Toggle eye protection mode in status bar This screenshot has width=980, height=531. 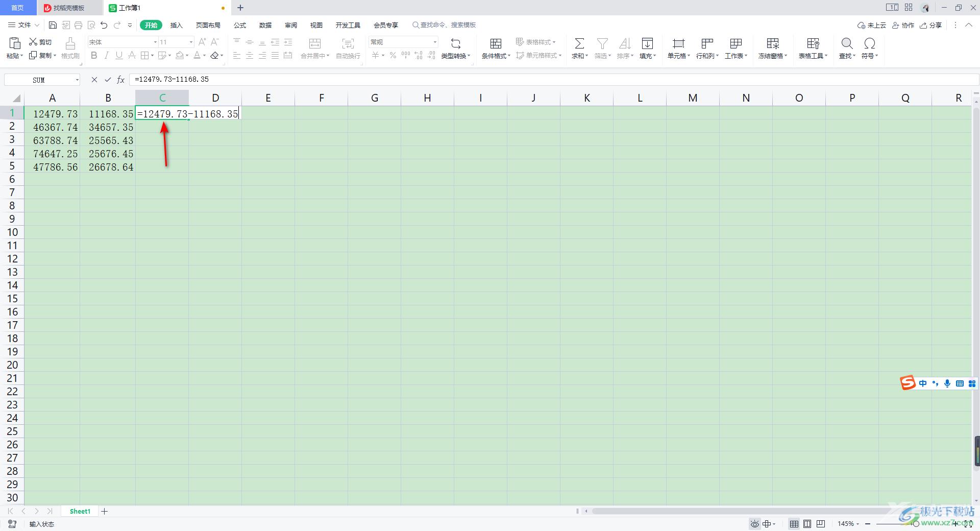[754, 524]
